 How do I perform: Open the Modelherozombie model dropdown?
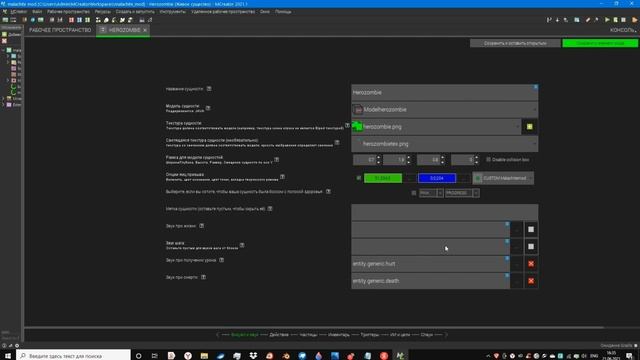pos(444,110)
